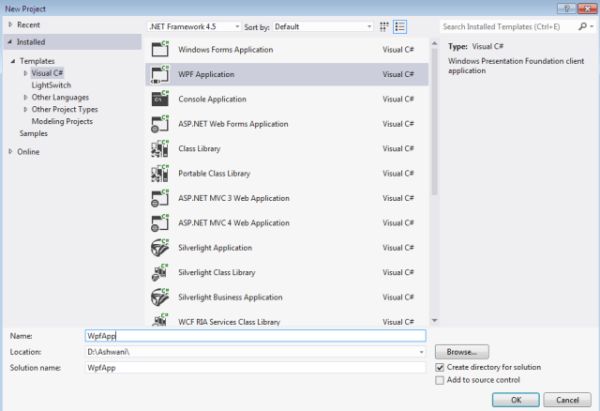Screen dimensions: 600x411
Task: Click the OK button
Action: point(516,400)
